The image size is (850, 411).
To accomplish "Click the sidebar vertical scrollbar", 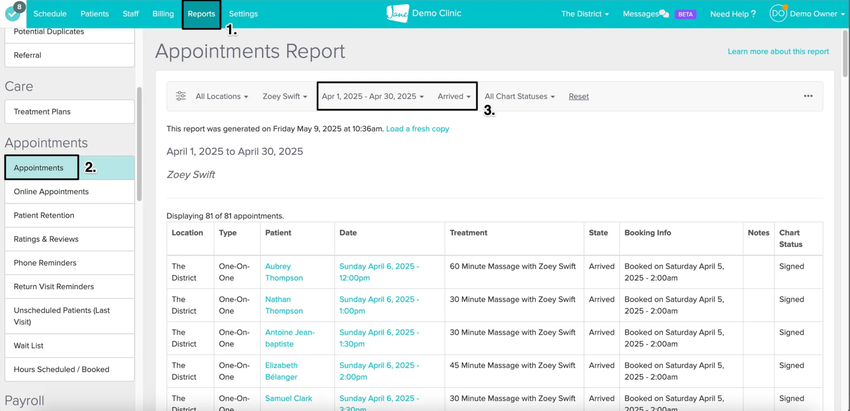I will pos(139,144).
